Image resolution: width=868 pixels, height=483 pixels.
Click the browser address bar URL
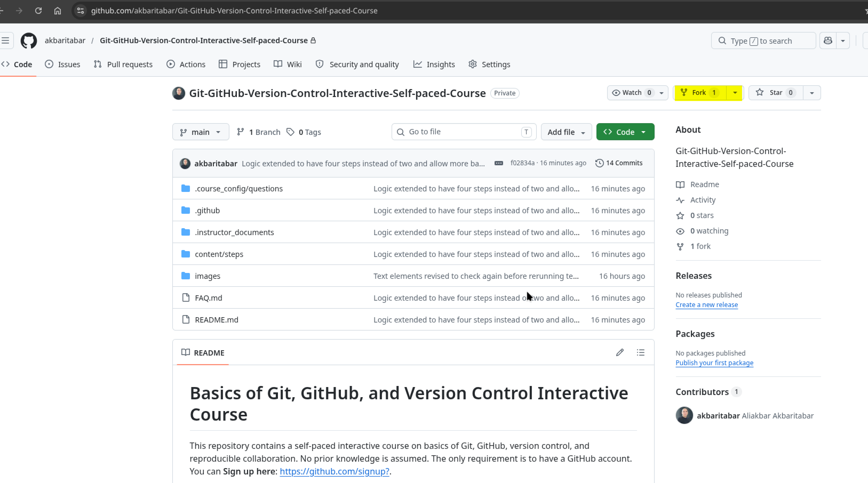click(234, 11)
